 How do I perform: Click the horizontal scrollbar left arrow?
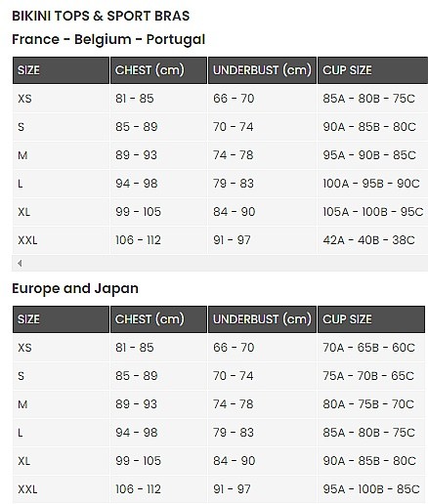(20, 263)
